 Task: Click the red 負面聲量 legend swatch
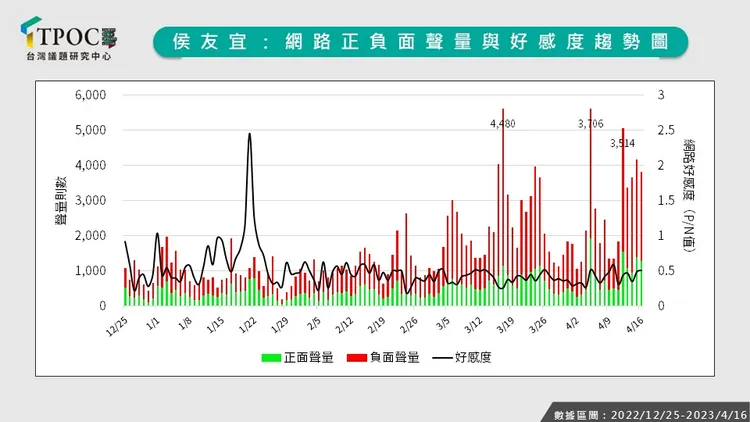[357, 357]
